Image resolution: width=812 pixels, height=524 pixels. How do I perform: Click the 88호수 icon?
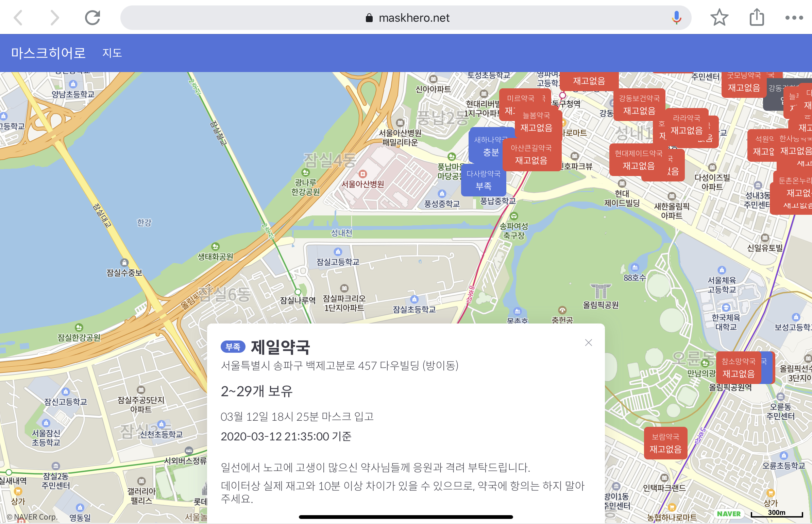tap(635, 267)
